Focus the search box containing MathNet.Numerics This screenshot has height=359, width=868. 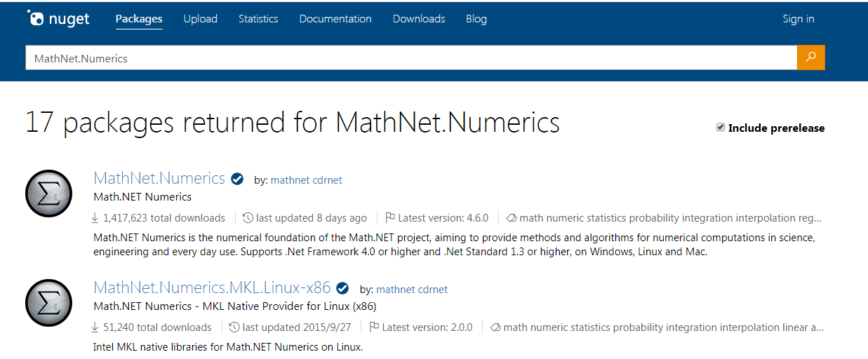411,58
